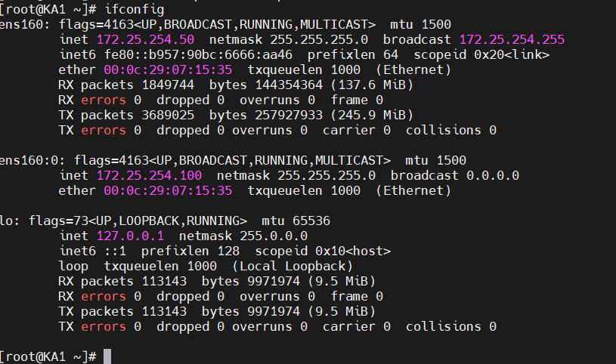
Task: Click broadcast value 0.0.0.0
Action: click(x=493, y=175)
